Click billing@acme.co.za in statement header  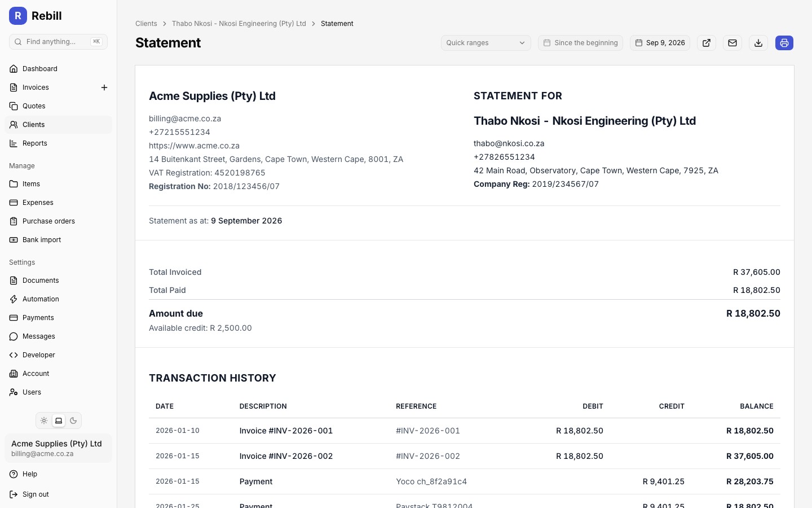pos(185,119)
